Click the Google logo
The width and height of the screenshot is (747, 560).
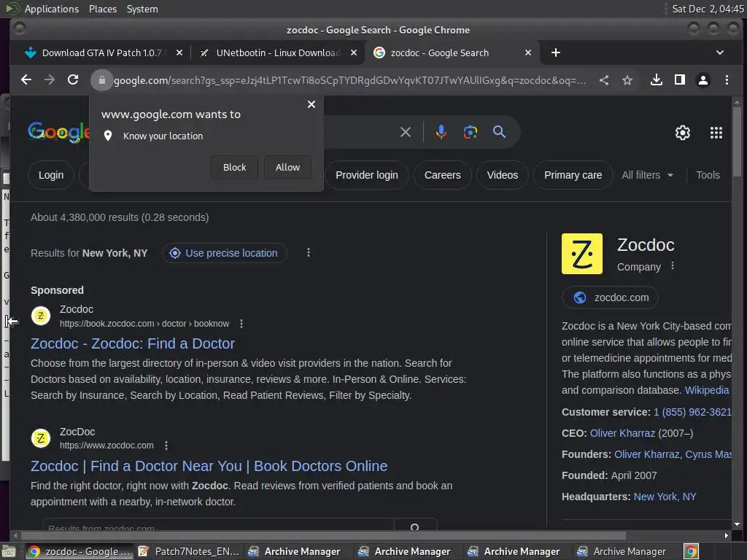coord(58,131)
